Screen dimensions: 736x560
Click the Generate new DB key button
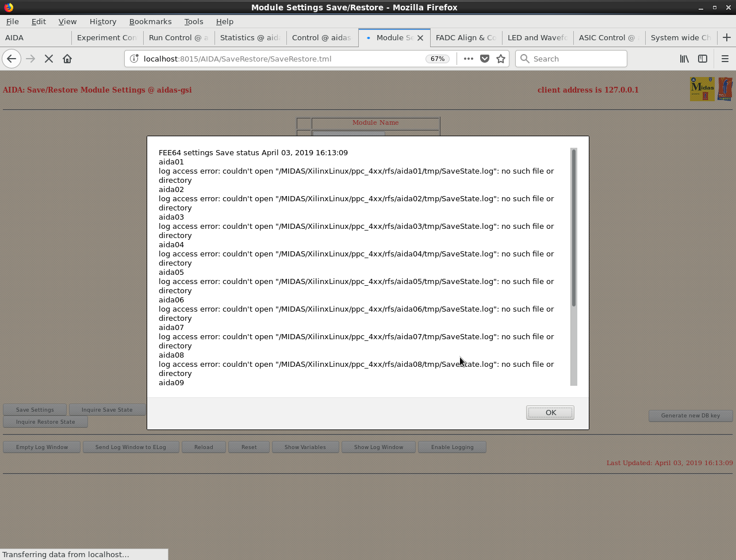[691, 416]
